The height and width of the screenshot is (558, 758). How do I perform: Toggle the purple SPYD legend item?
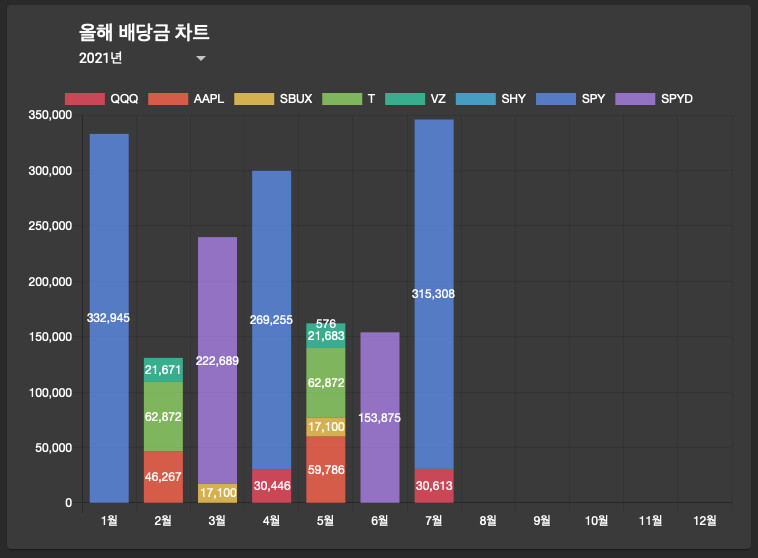pos(654,99)
